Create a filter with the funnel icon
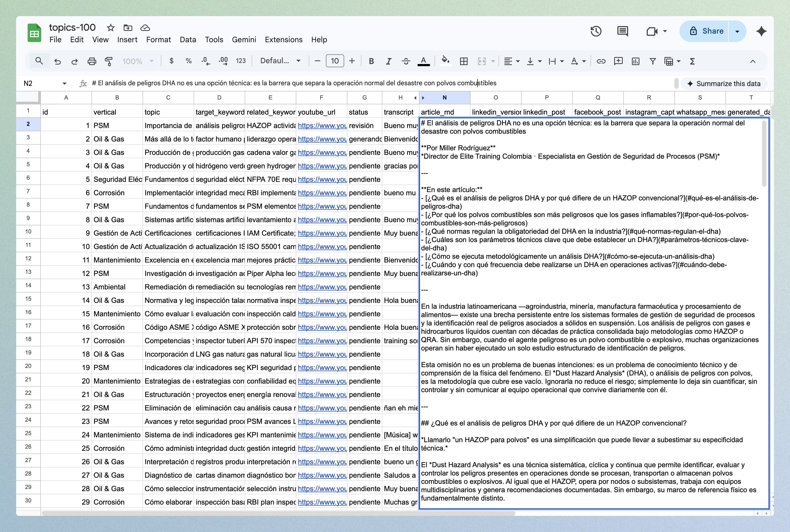This screenshot has height=532, width=790. point(652,61)
